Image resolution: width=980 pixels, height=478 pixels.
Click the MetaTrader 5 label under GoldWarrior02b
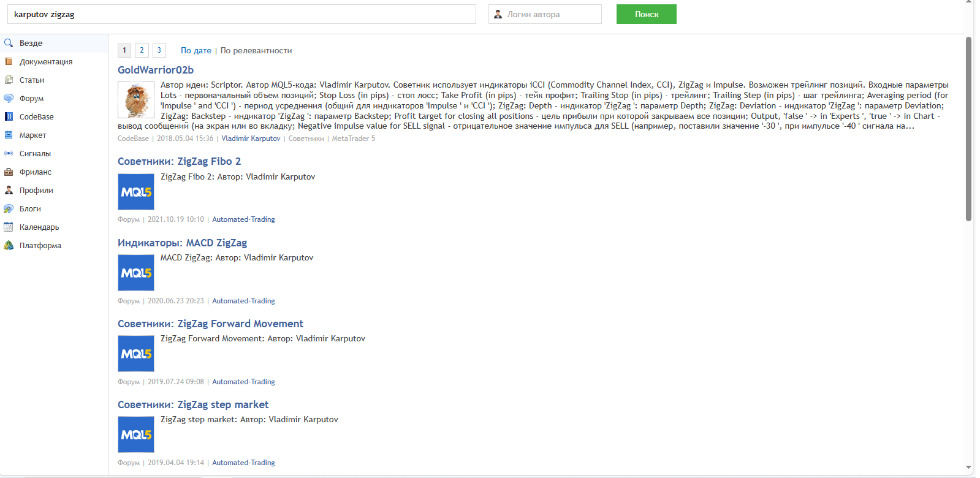354,138
